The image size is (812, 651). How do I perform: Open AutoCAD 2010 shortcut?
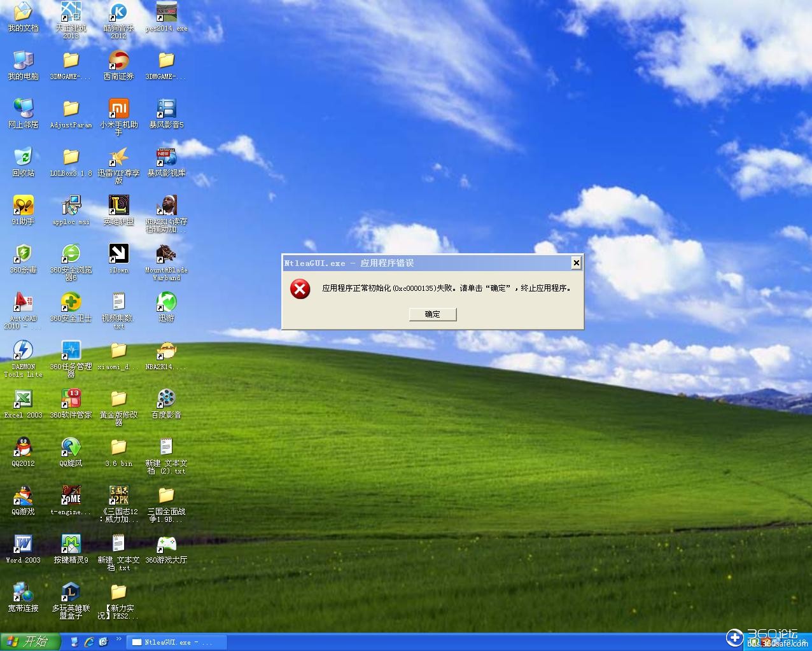(x=23, y=311)
